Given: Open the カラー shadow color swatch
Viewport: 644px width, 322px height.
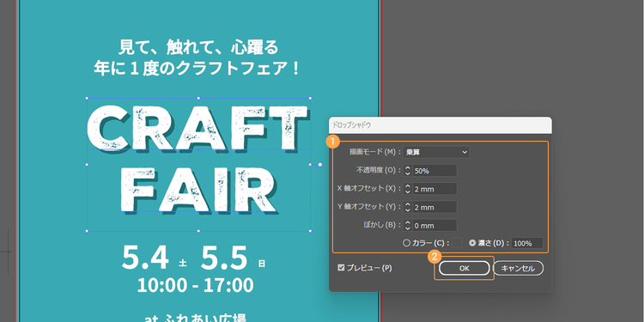Looking at the screenshot, I should click(457, 243).
